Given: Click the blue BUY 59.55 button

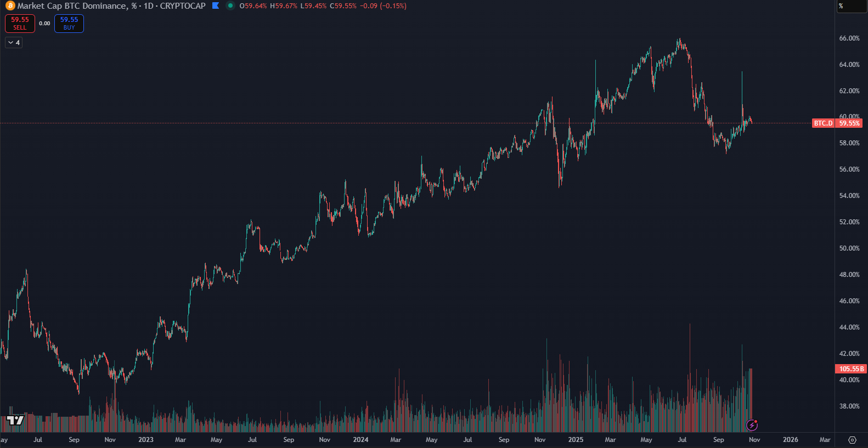Looking at the screenshot, I should click(x=69, y=24).
